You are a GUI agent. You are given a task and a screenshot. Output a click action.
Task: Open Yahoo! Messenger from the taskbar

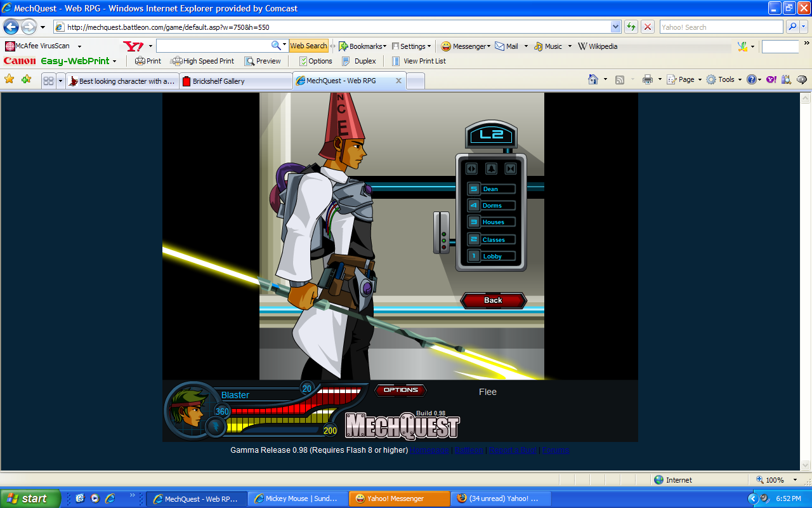click(398, 498)
